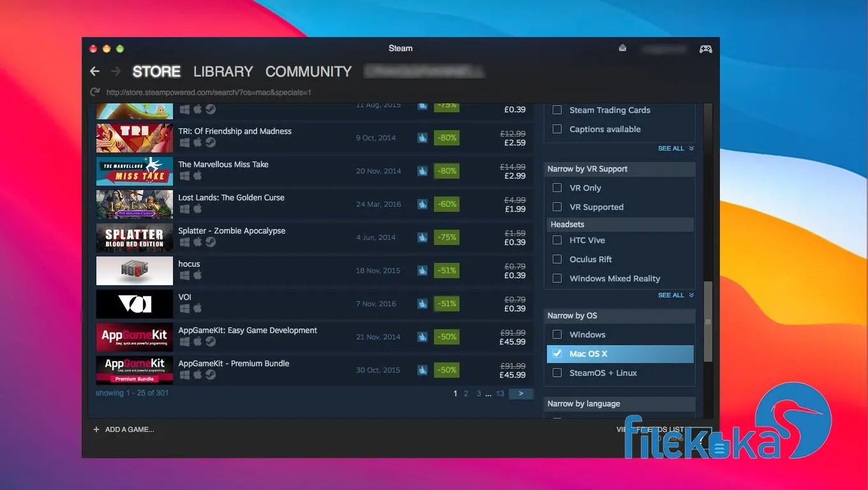The width and height of the screenshot is (868, 490).
Task: Click thumbs-up icon for AppGameKit Easy Game Development
Action: (422, 337)
